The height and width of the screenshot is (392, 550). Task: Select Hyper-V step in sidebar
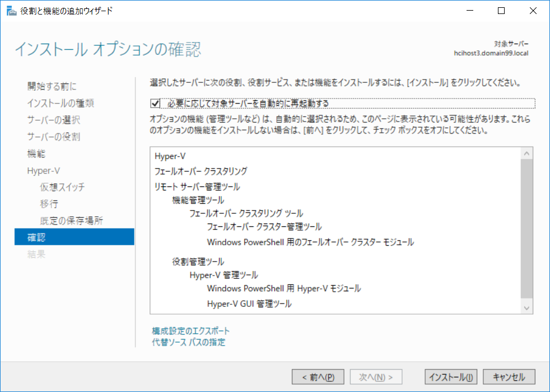point(44,170)
